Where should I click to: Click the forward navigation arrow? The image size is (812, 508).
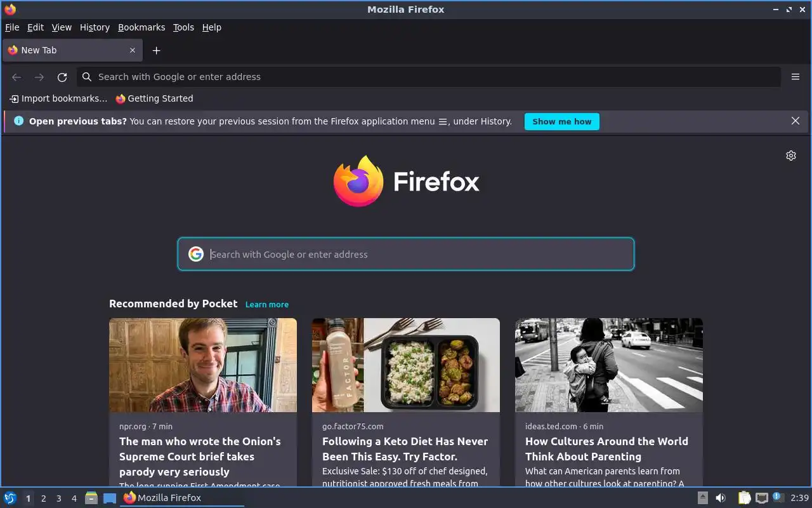(x=39, y=77)
